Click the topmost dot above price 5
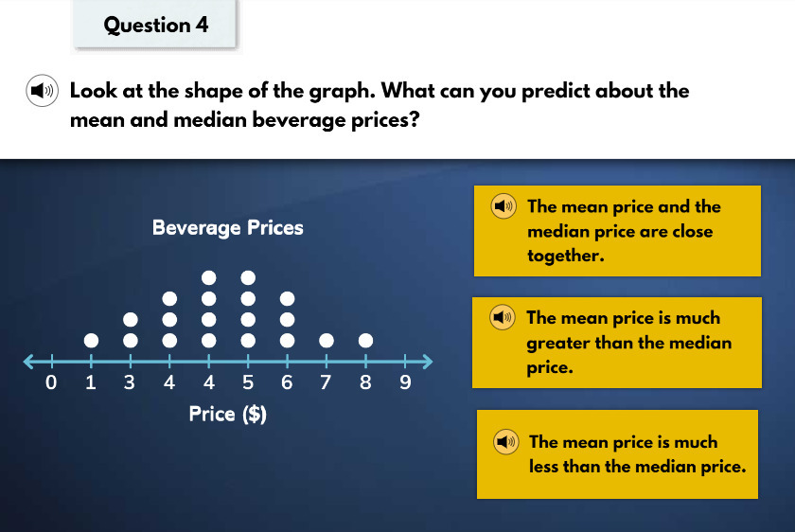795x532 pixels. (x=248, y=278)
